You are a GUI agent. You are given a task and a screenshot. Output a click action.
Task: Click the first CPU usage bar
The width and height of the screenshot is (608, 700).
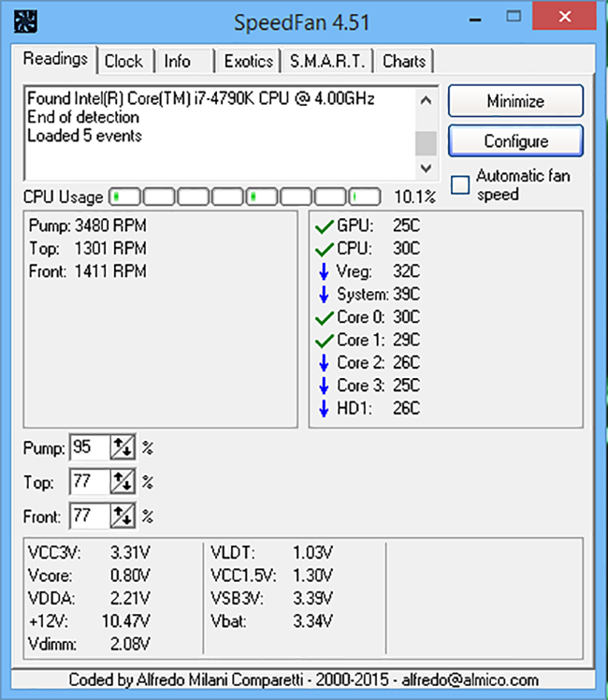coord(125,197)
